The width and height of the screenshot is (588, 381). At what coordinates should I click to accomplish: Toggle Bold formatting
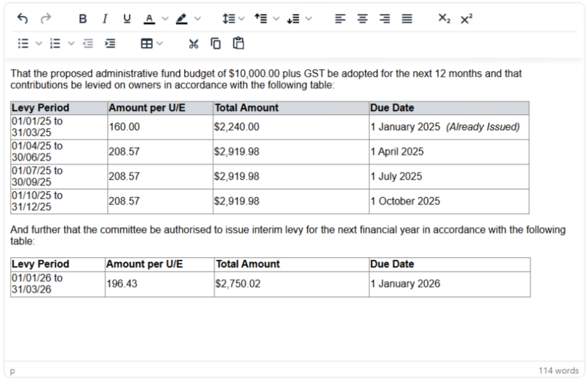click(83, 19)
